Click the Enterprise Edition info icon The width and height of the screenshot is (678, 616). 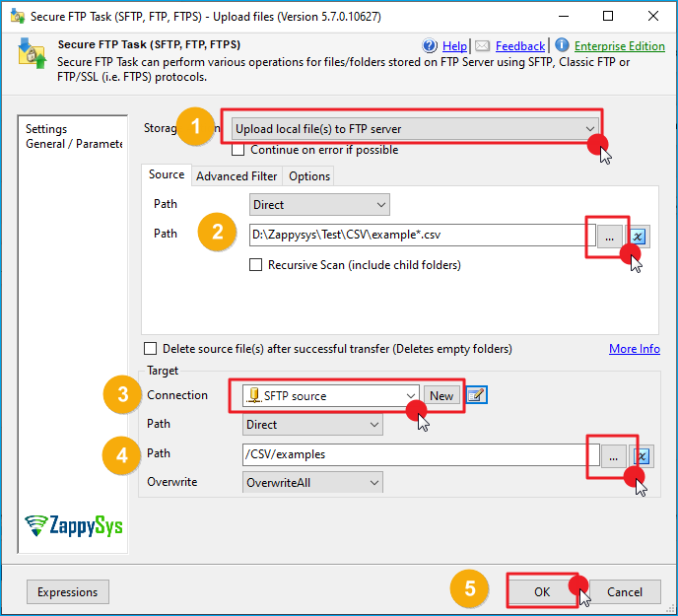(562, 45)
